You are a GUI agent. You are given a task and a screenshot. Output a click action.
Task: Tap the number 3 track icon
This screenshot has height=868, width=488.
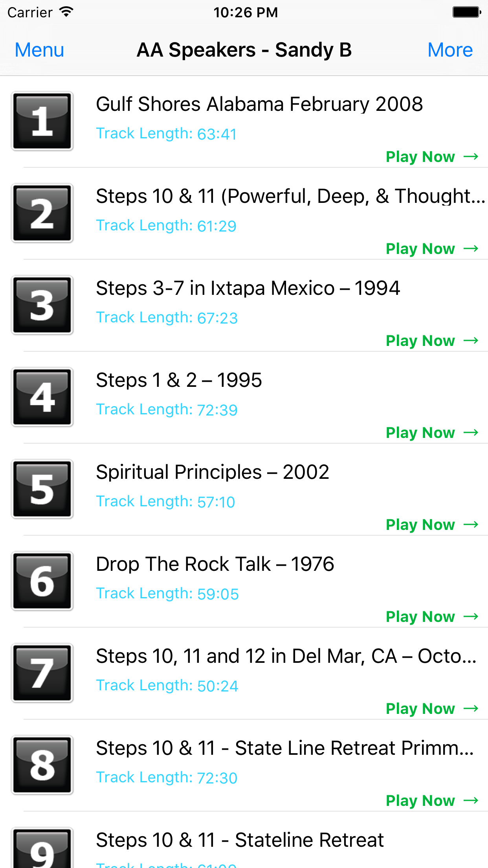point(42,305)
